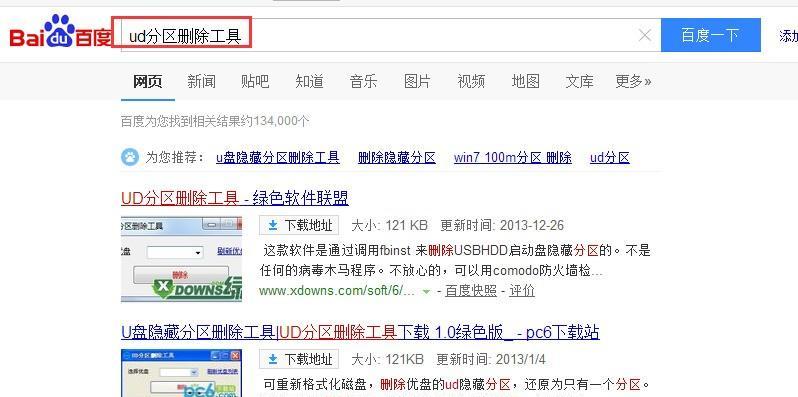Viewport: 798px width, 397px height.
Task: Open the 贴吧 tab
Action: point(255,81)
